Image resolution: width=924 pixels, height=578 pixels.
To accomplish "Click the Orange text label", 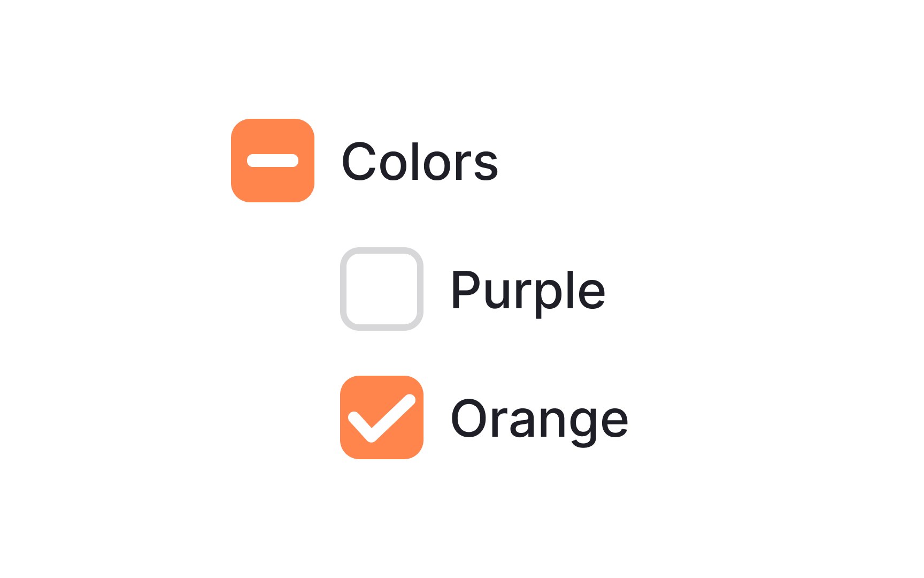I will (540, 419).
